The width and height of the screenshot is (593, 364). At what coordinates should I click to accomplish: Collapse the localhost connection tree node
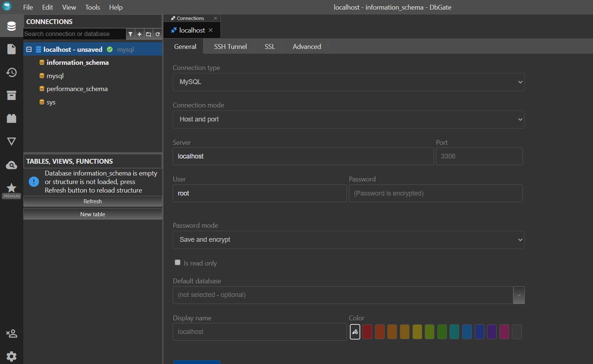click(x=29, y=49)
